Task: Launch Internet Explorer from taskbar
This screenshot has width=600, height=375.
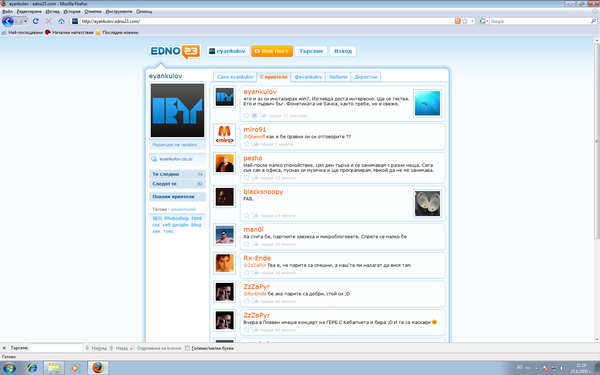Action: [32, 368]
